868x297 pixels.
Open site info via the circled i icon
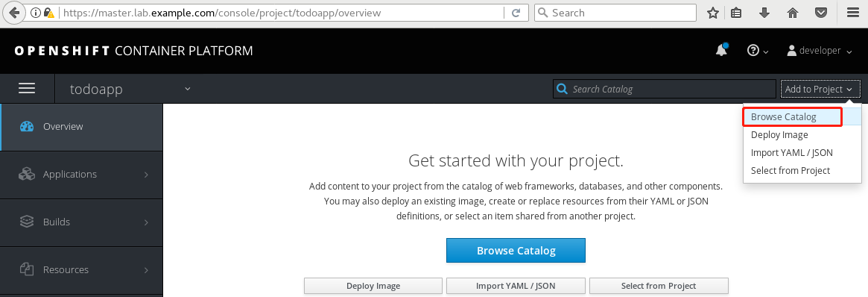[x=36, y=13]
